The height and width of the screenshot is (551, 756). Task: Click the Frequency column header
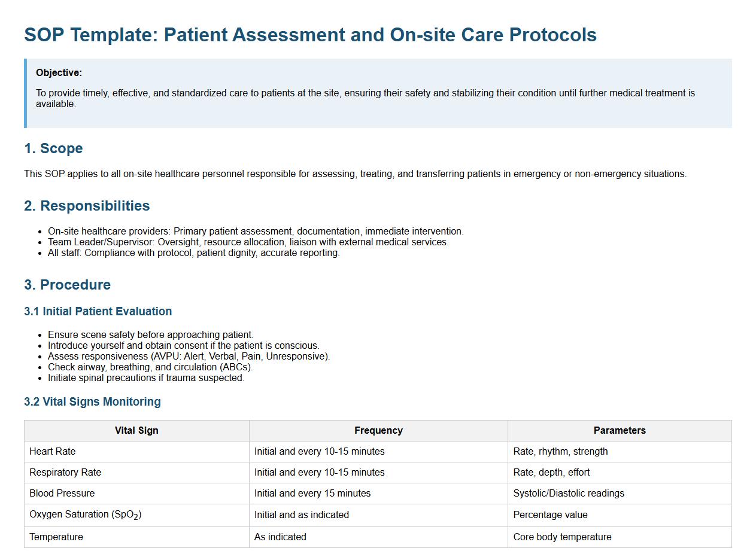point(378,431)
